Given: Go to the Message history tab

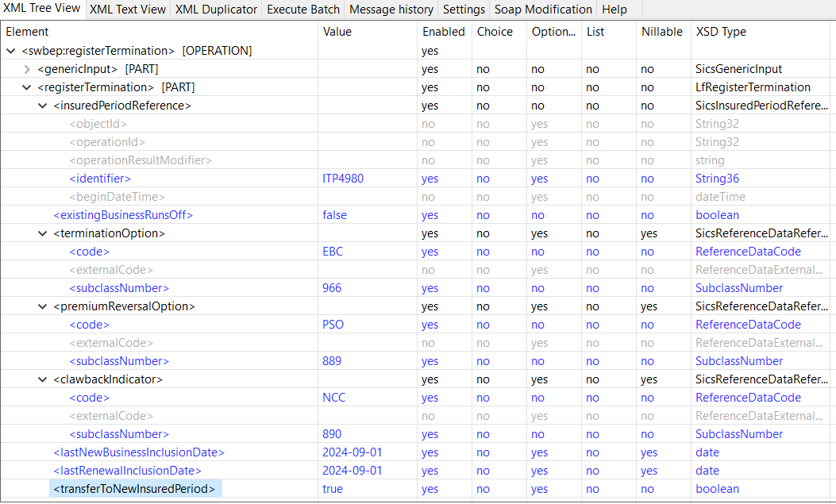Looking at the screenshot, I should point(391,10).
